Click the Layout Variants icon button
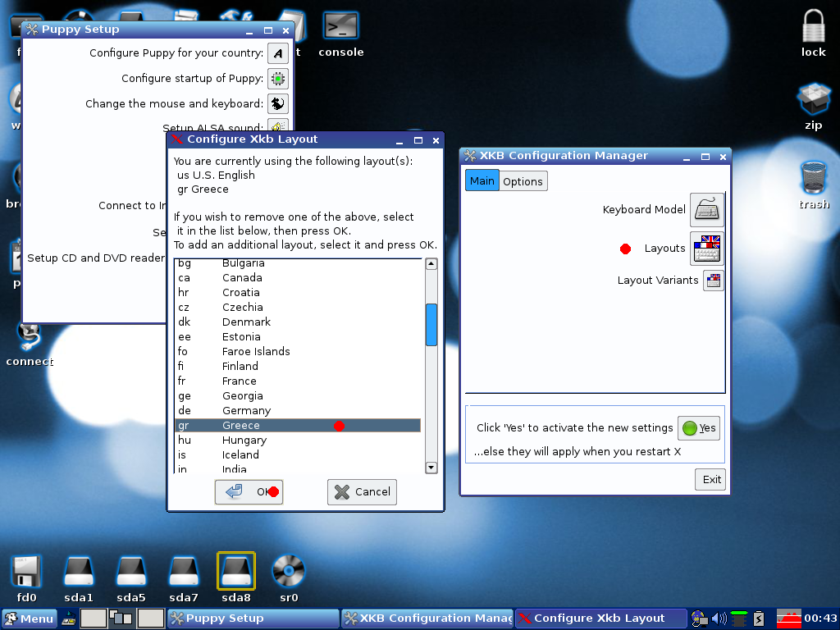The height and width of the screenshot is (630, 840). 714,281
